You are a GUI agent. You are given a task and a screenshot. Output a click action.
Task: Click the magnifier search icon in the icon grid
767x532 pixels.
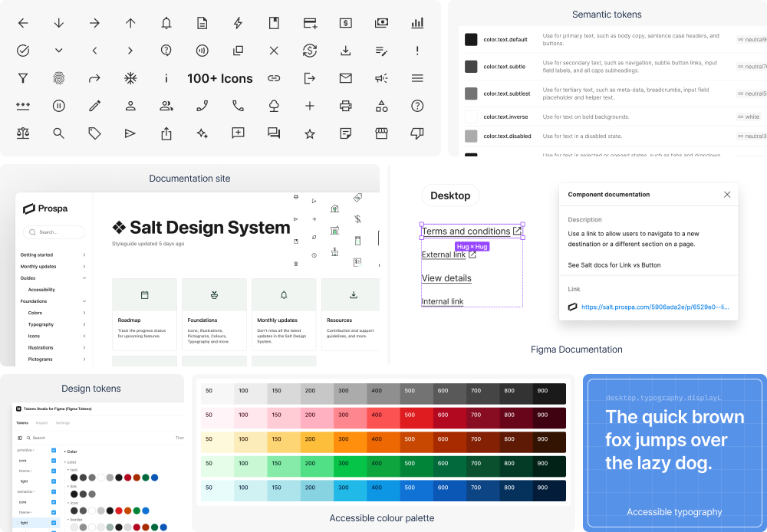tap(58, 133)
